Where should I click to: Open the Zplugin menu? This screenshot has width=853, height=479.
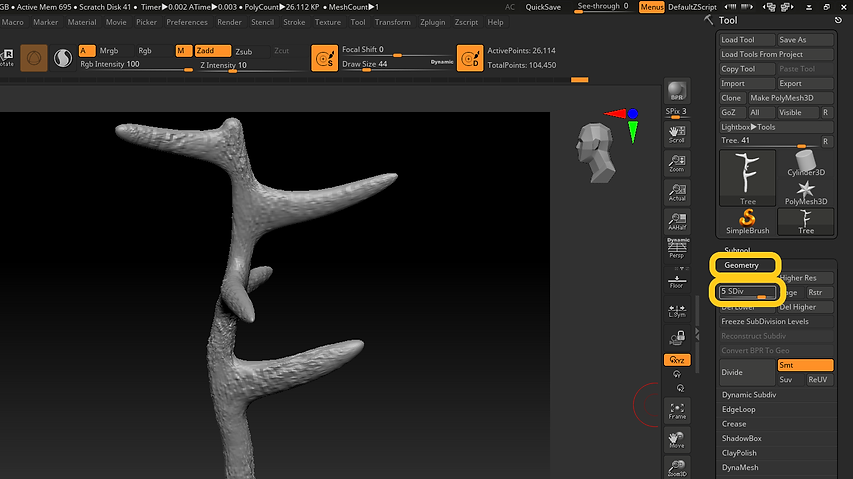pyautogui.click(x=432, y=22)
